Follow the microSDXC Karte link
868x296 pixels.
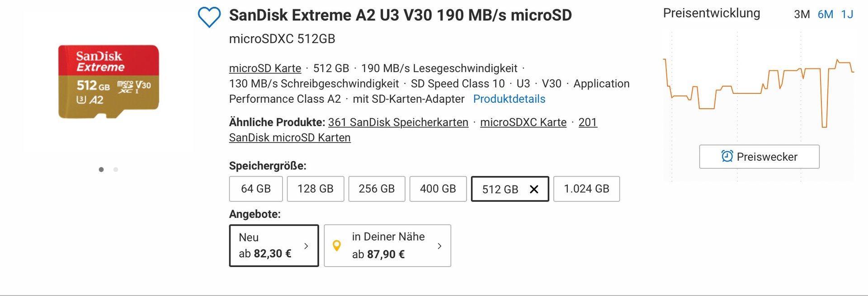pyautogui.click(x=523, y=122)
